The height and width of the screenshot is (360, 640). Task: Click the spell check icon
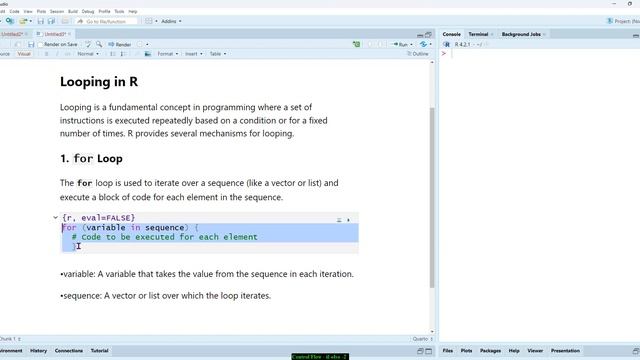click(88, 44)
